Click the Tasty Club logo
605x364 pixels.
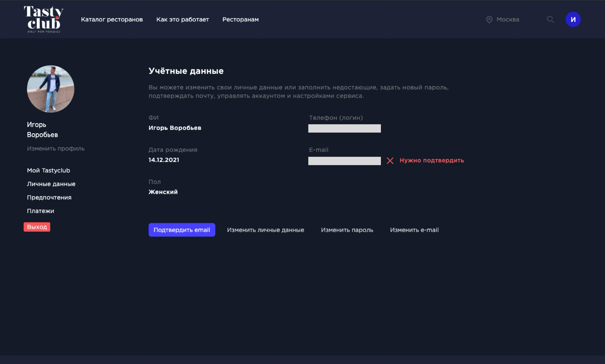click(44, 19)
